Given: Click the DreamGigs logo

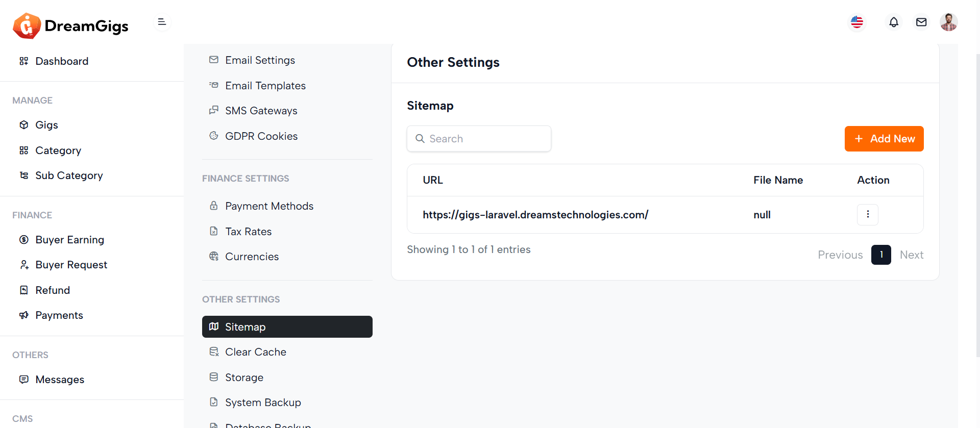Looking at the screenshot, I should pyautogui.click(x=71, y=26).
